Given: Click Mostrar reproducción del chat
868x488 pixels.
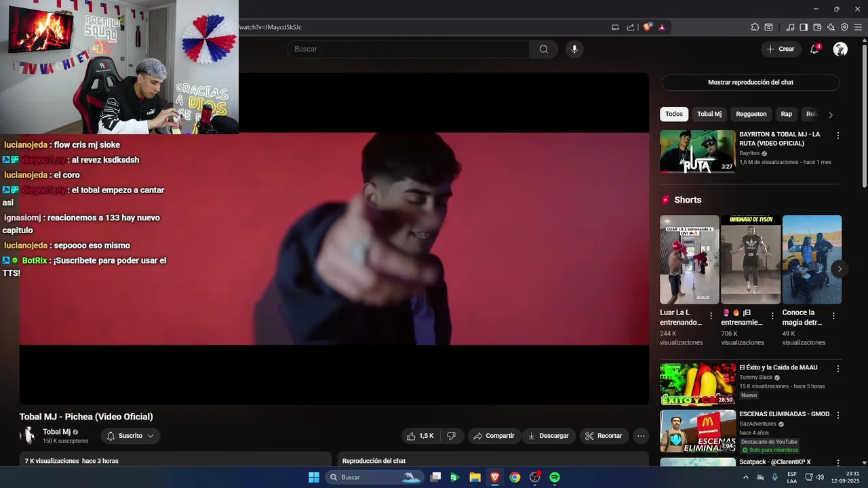Looking at the screenshot, I should 751,83.
